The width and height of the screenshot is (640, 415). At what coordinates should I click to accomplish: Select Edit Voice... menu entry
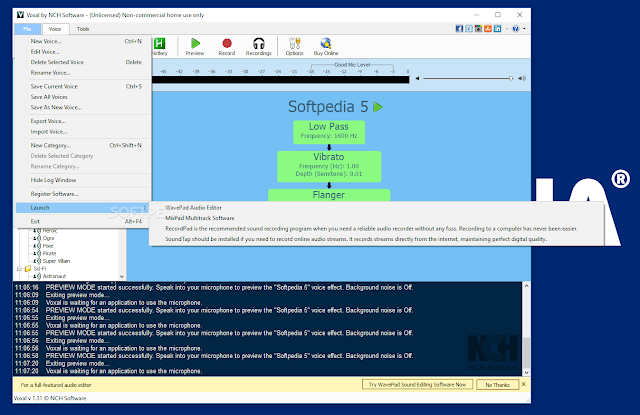coord(83,52)
